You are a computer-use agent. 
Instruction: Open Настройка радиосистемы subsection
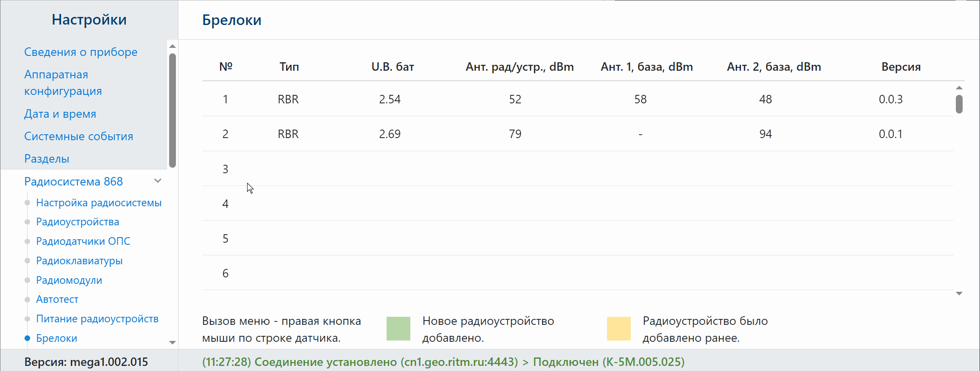point(99,203)
